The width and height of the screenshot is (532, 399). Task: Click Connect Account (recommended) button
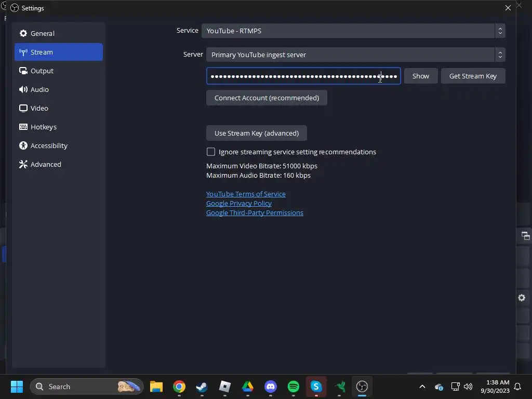point(267,98)
